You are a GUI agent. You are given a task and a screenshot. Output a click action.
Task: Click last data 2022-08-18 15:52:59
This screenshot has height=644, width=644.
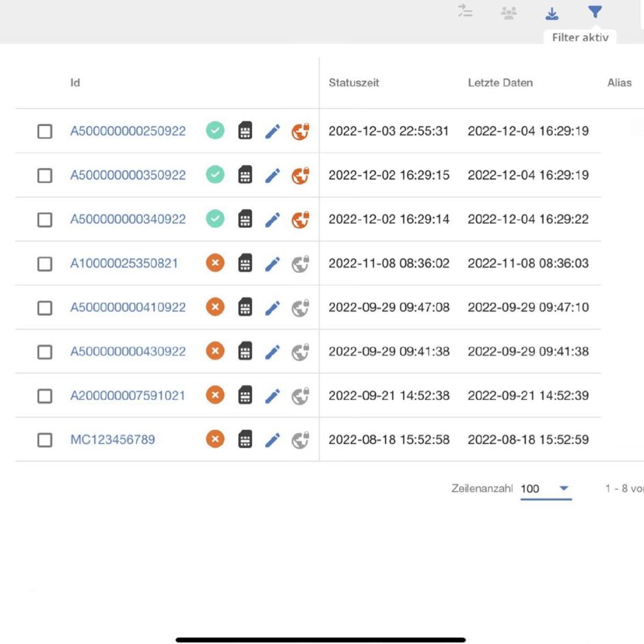click(x=528, y=439)
